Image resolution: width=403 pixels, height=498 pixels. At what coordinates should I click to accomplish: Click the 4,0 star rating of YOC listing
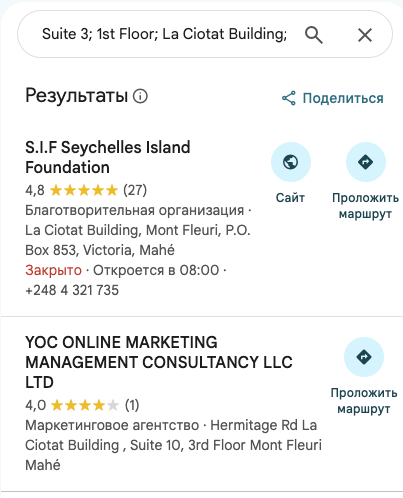(82, 405)
